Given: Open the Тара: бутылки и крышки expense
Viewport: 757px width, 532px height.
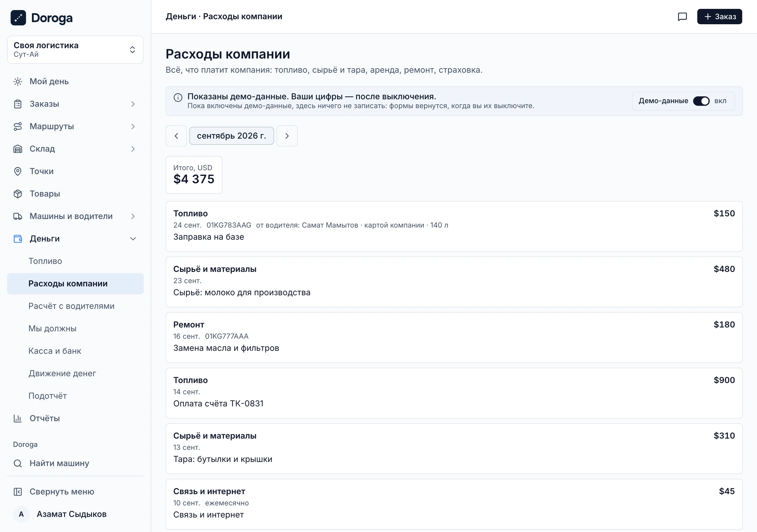Looking at the screenshot, I should click(x=454, y=449).
